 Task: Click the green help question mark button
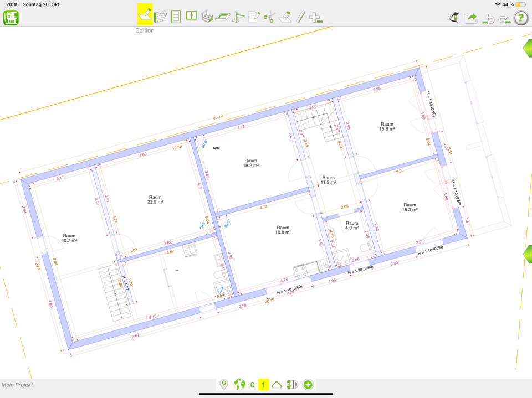[521, 18]
